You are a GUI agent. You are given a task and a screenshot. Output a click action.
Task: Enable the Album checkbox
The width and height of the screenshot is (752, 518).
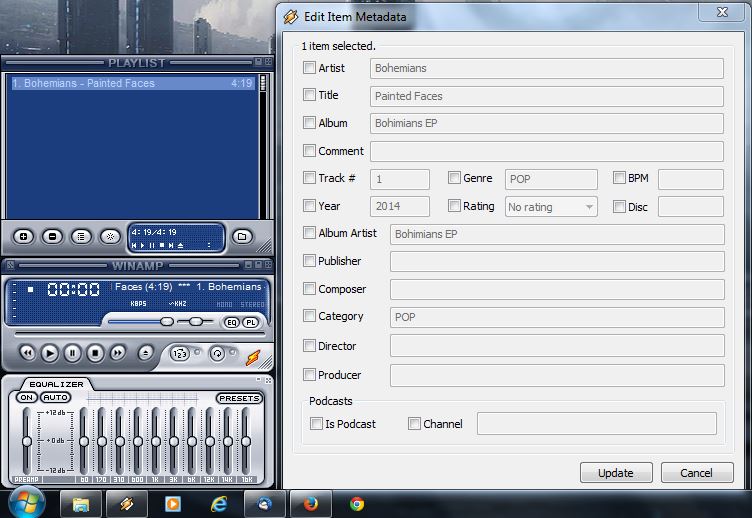click(309, 122)
